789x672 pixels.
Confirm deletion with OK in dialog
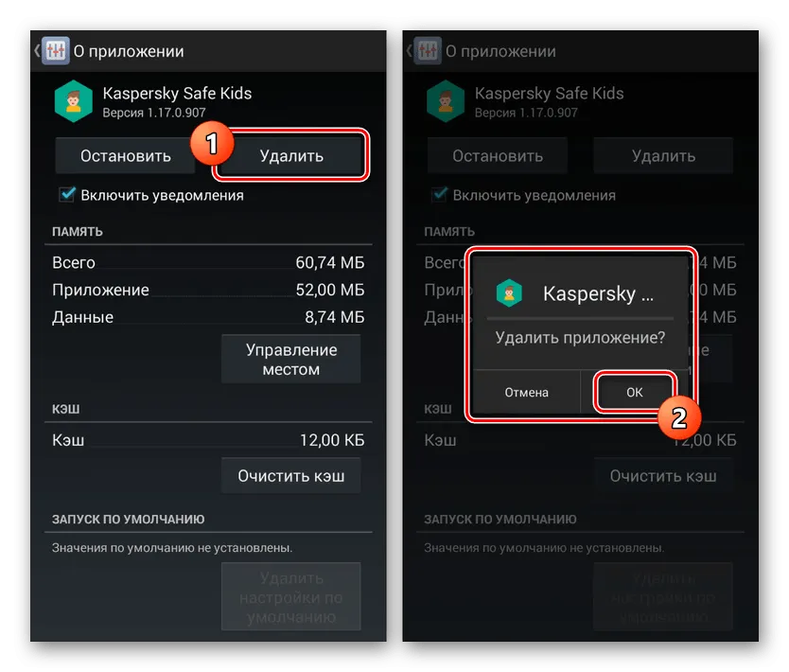tap(634, 392)
